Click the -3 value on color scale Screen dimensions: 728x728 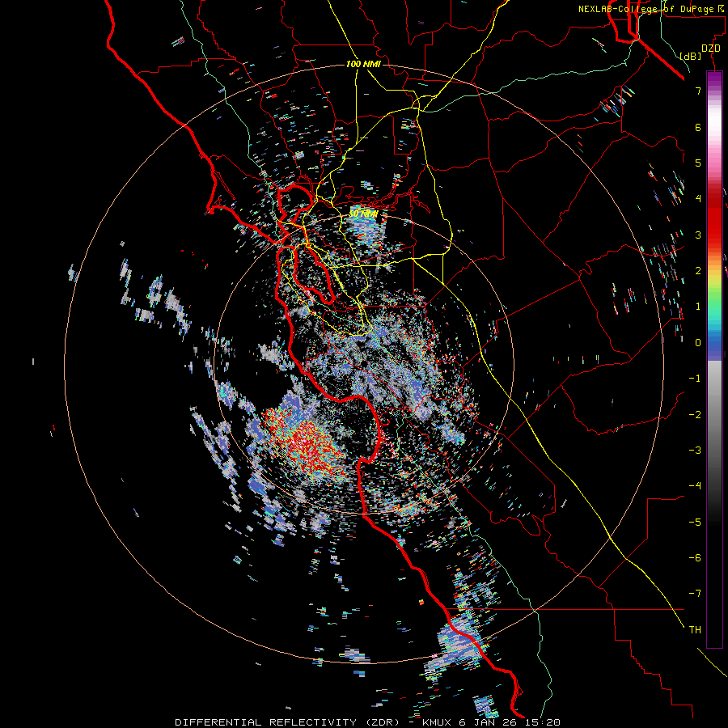point(695,450)
